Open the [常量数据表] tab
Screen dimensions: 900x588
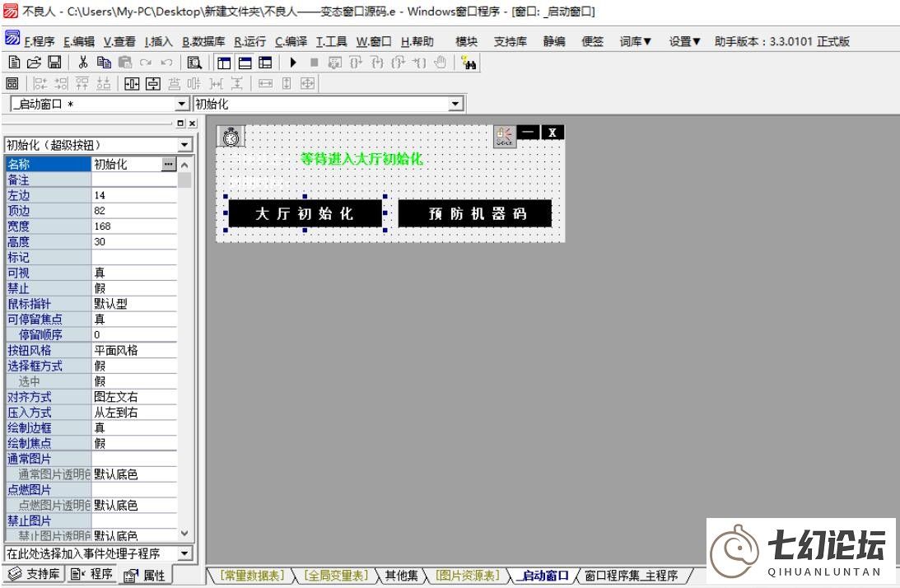tap(253, 576)
